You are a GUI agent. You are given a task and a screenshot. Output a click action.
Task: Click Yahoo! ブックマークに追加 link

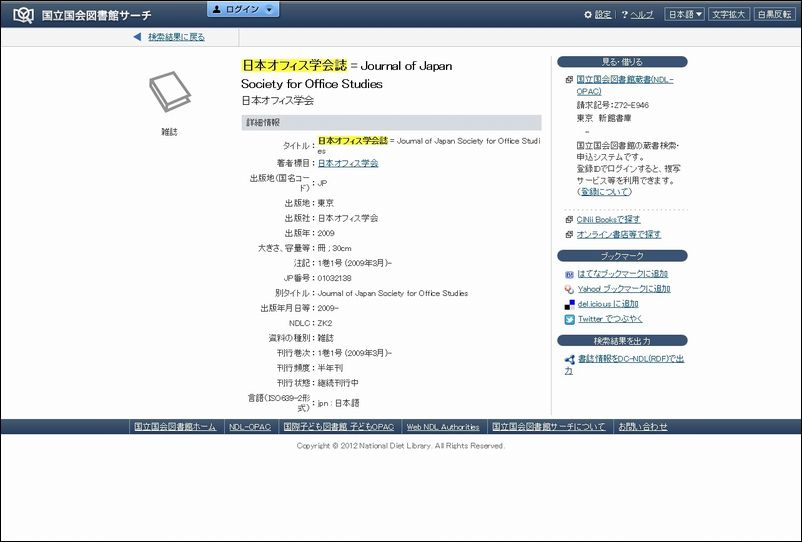click(624, 288)
